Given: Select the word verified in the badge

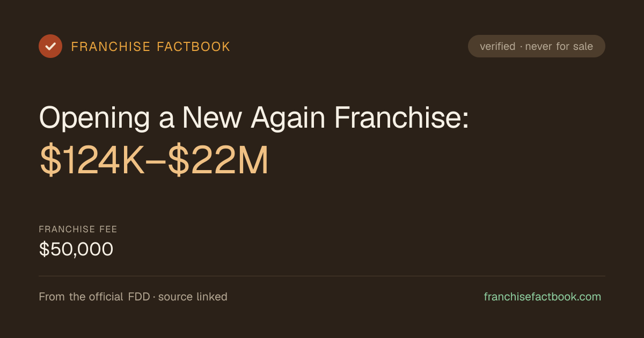Looking at the screenshot, I should (497, 47).
